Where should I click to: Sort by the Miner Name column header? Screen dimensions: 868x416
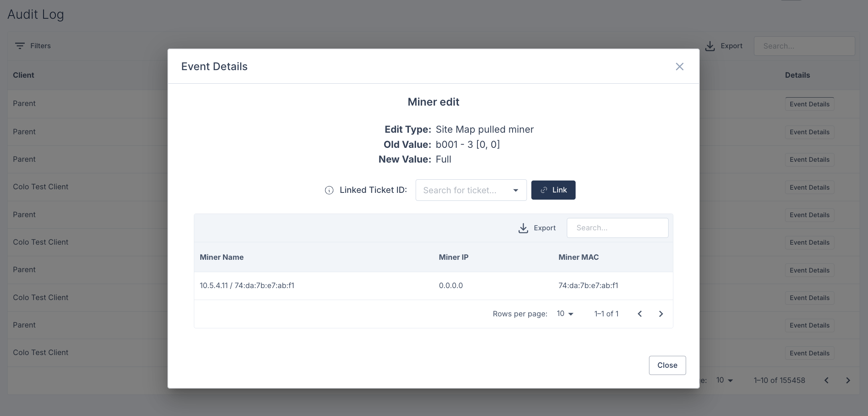pyautogui.click(x=222, y=257)
